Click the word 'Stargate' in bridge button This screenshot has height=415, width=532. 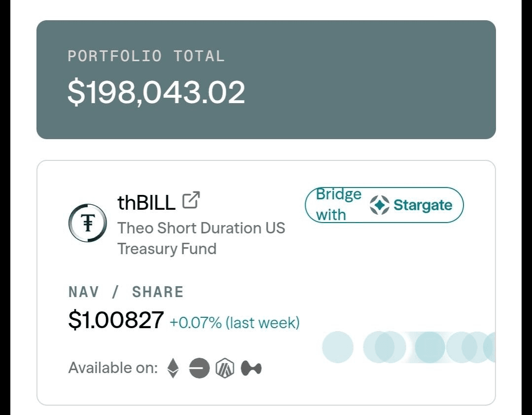pyautogui.click(x=423, y=205)
